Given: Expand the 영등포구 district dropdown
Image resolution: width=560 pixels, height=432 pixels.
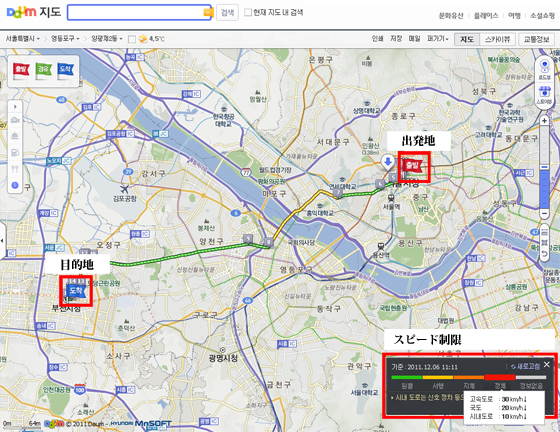Looking at the screenshot, I should [65, 39].
